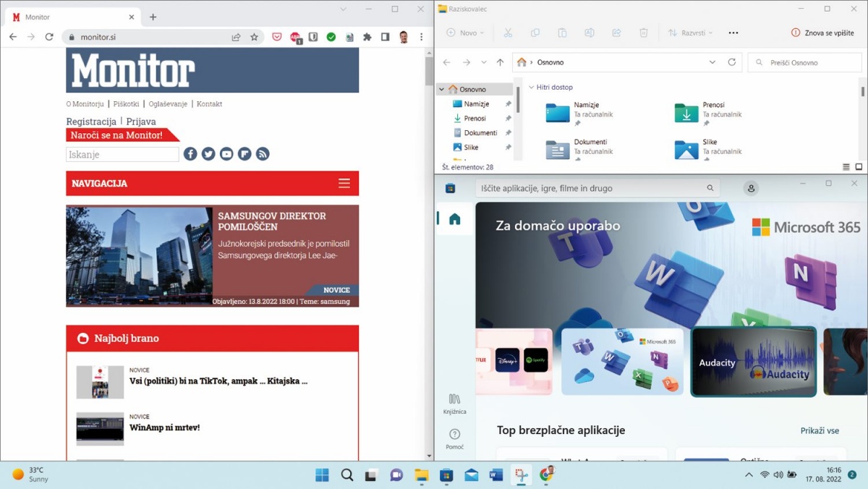Refresh the Explorer folder view
The image size is (868, 489).
(x=732, y=62)
